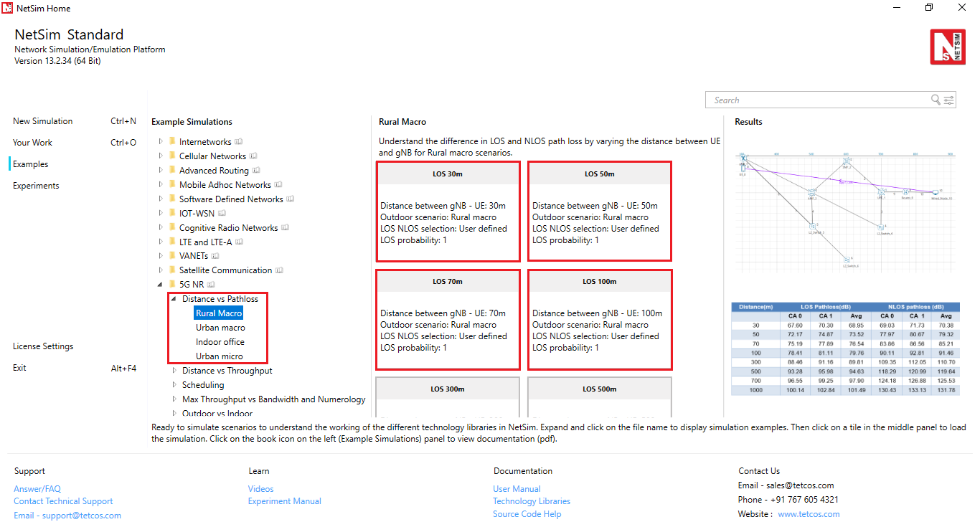The height and width of the screenshot is (522, 980).
Task: Select the Scheduling tree item
Action: (203, 385)
